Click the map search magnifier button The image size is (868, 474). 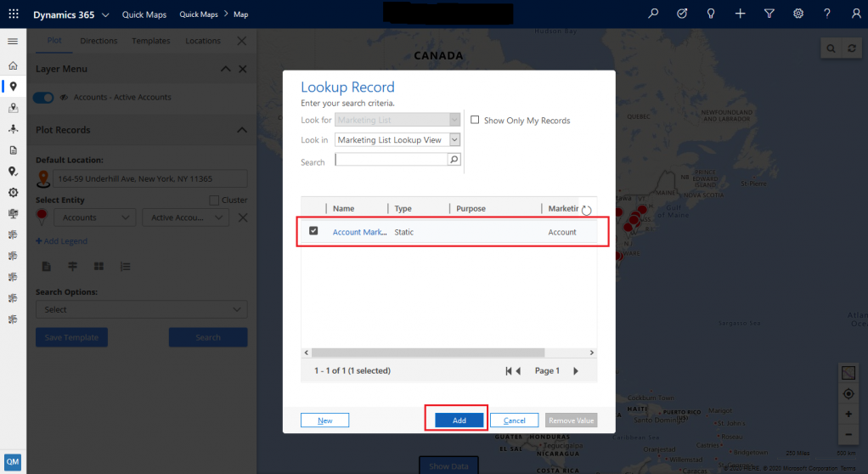(831, 48)
